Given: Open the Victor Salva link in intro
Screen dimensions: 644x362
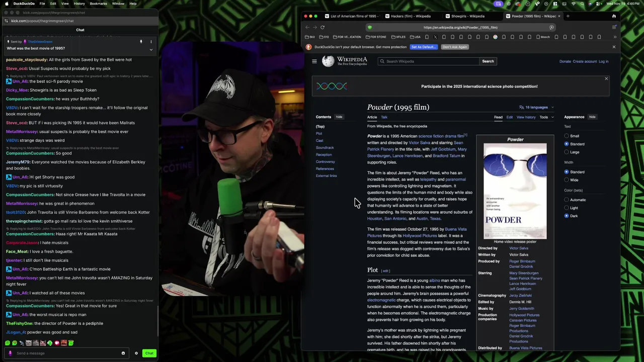Looking at the screenshot, I should click(x=419, y=143).
